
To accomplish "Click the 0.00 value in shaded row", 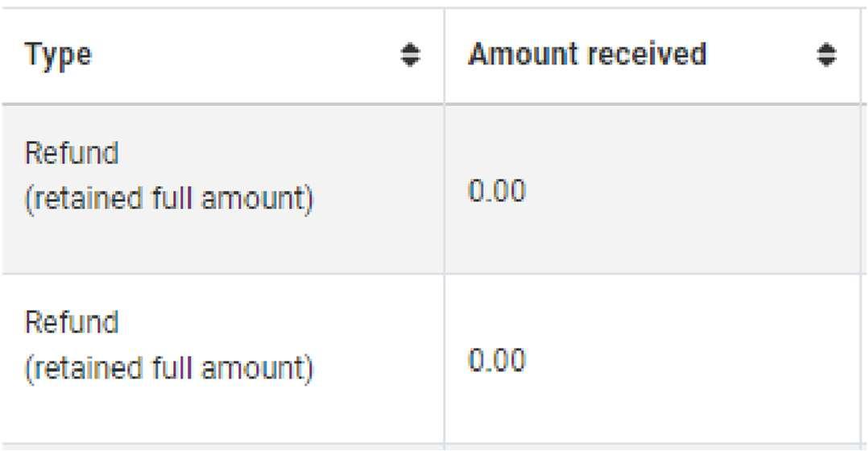I will click(497, 192).
